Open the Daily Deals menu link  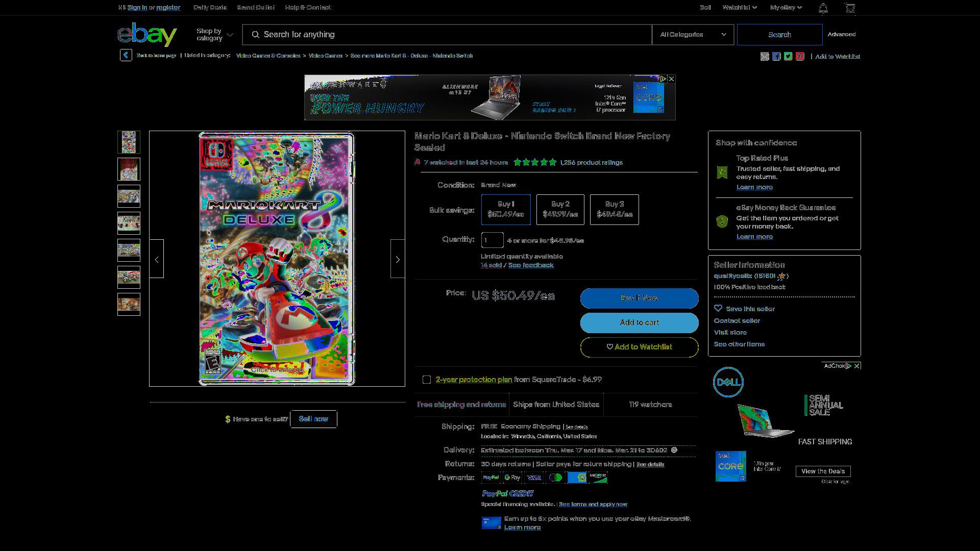(210, 8)
